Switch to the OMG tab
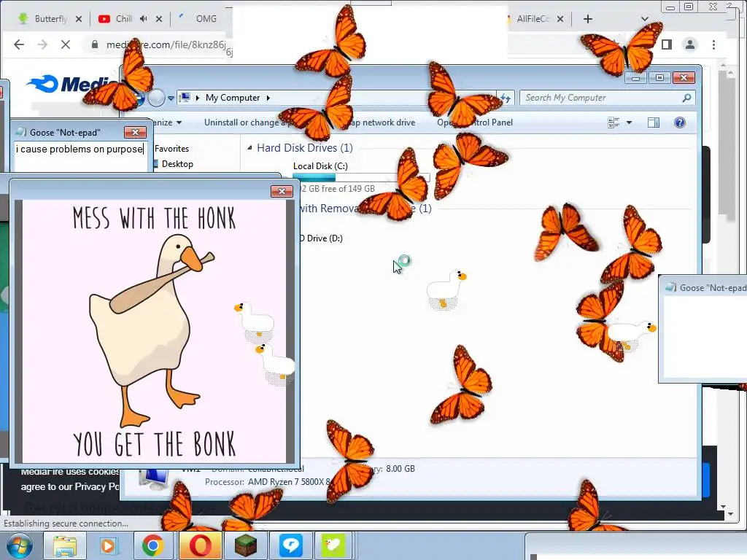 tap(206, 18)
